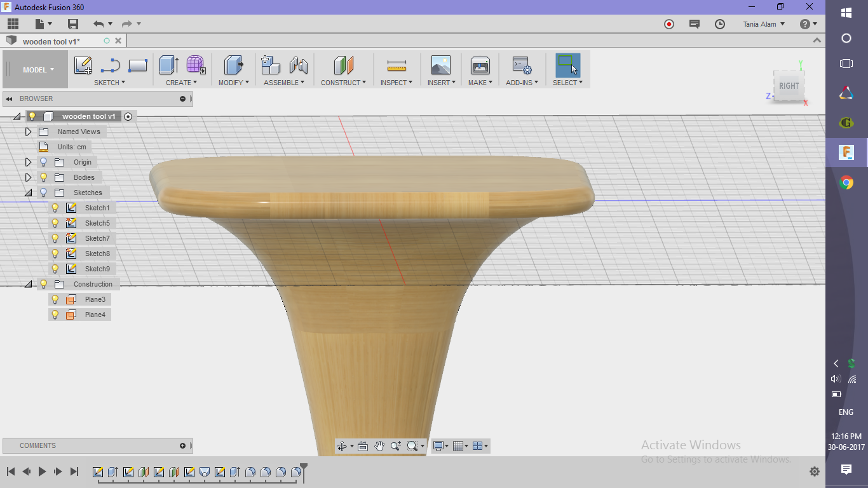Activate wooden tool v1 component radio button
This screenshot has height=488, width=868.
click(x=128, y=116)
